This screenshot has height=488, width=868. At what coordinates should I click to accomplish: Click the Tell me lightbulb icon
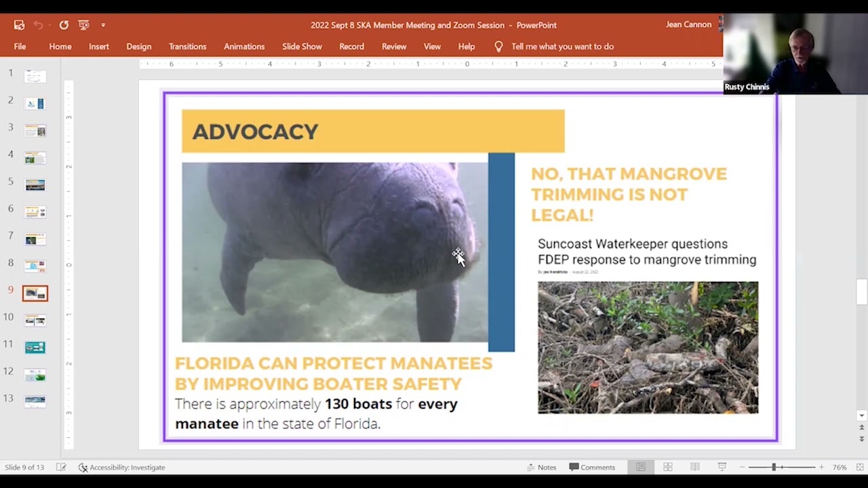click(498, 47)
